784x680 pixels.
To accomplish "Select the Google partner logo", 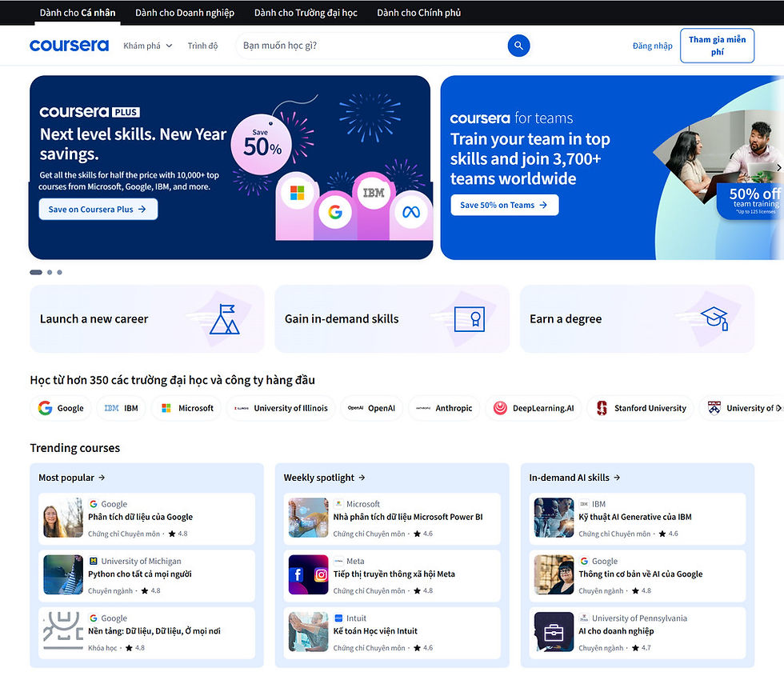I will pos(60,408).
